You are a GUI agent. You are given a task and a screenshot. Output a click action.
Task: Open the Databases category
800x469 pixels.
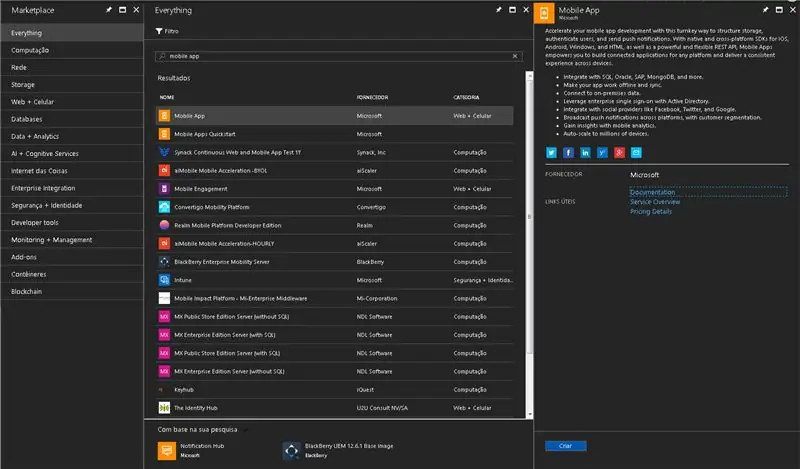pos(72,119)
